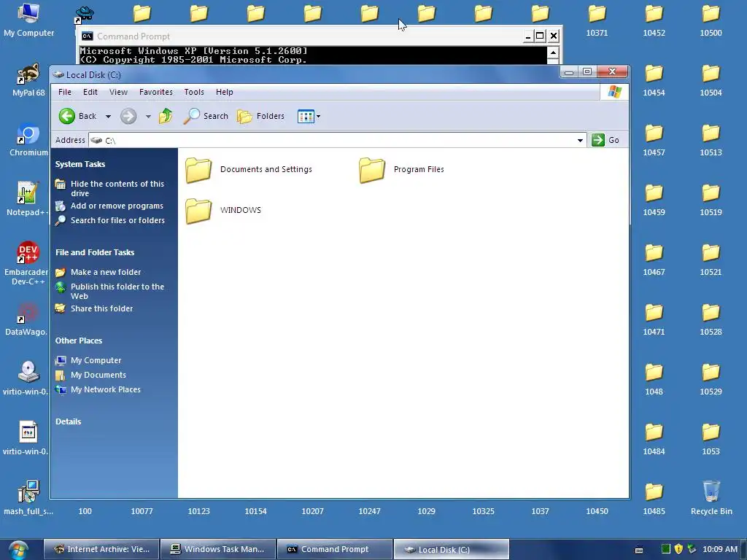Open the Tools menu
This screenshot has width=747, height=560.
click(x=194, y=92)
